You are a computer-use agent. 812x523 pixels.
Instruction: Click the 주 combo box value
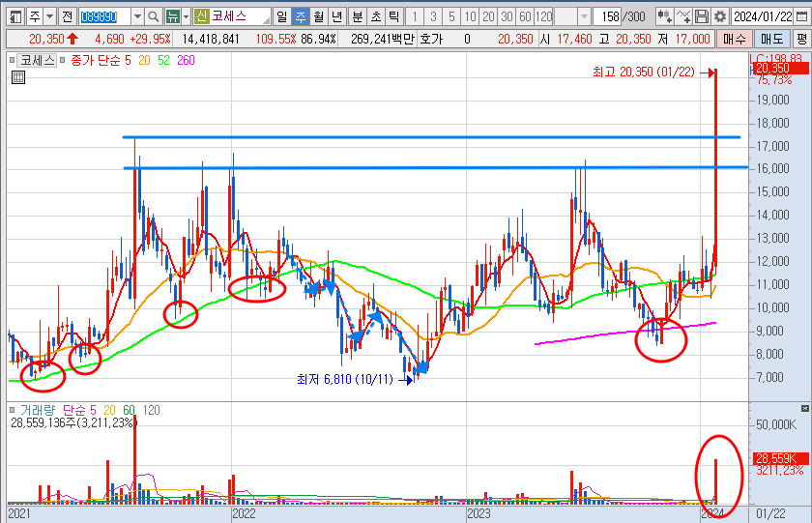(35, 17)
